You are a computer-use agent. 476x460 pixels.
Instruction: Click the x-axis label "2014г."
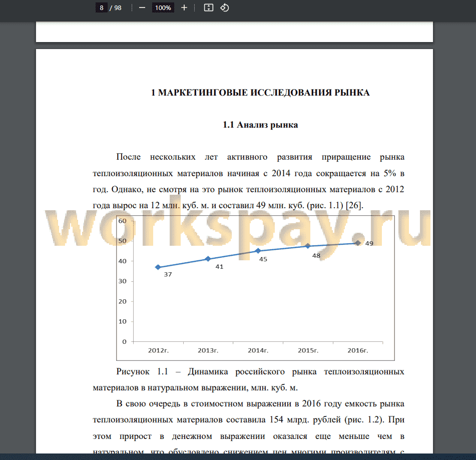(x=258, y=350)
